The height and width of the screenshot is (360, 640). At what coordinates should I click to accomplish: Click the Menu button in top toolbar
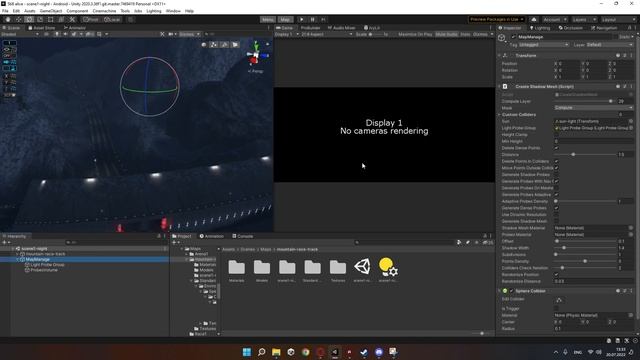(268, 20)
